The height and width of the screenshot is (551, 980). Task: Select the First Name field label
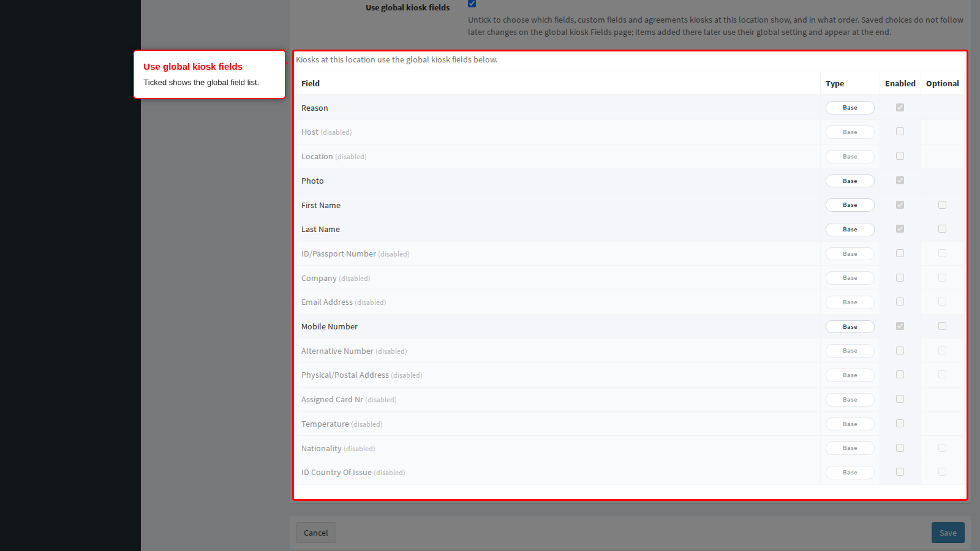coord(321,205)
